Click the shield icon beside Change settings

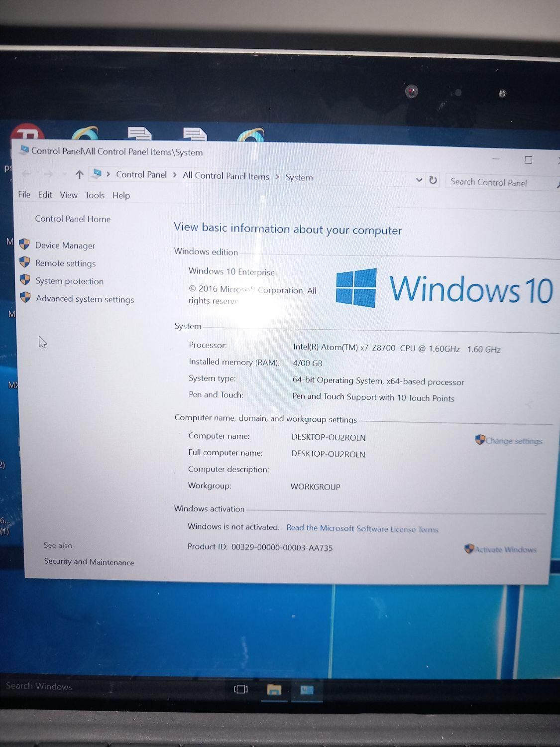tap(479, 440)
